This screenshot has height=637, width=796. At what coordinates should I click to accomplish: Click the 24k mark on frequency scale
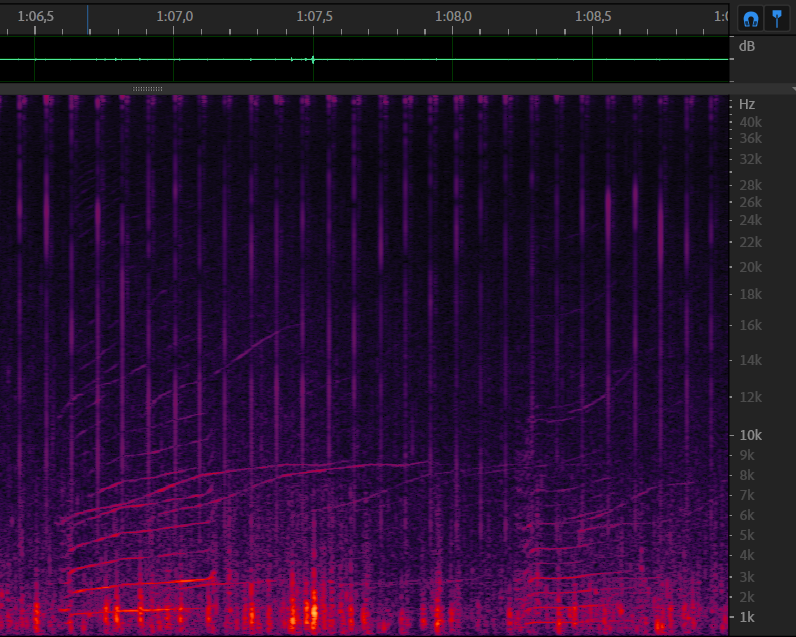(750, 220)
